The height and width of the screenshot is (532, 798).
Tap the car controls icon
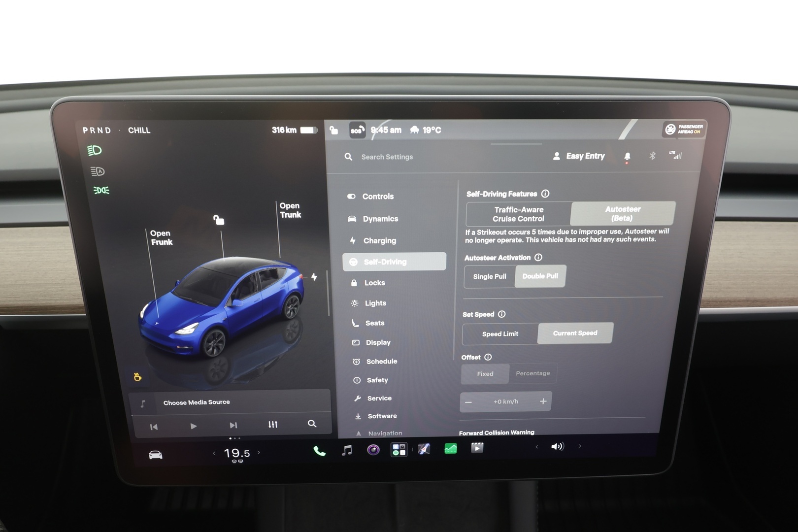pos(156,455)
